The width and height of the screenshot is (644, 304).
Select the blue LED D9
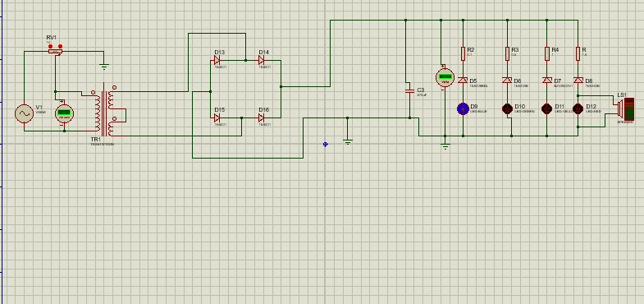pyautogui.click(x=463, y=109)
